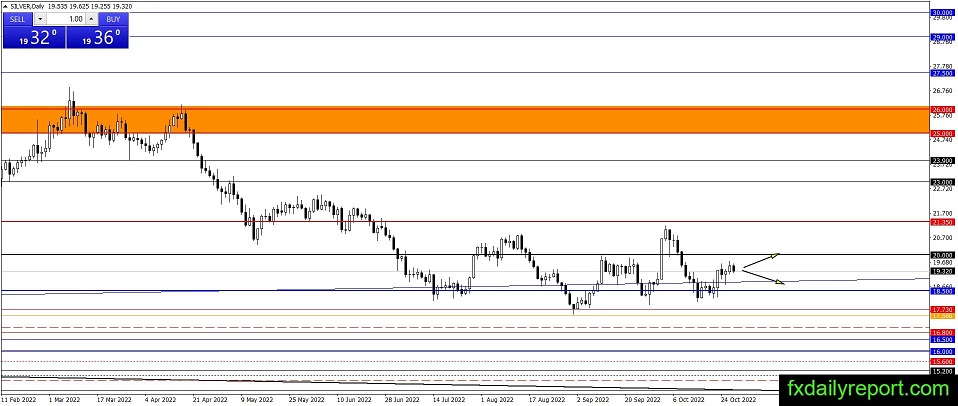Click the red 26.000 level label

(x=940, y=109)
